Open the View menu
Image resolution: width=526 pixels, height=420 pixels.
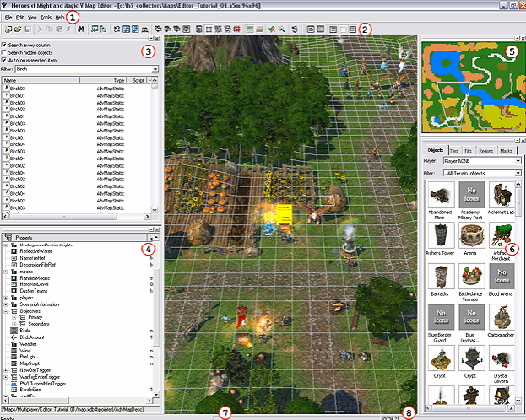32,18
